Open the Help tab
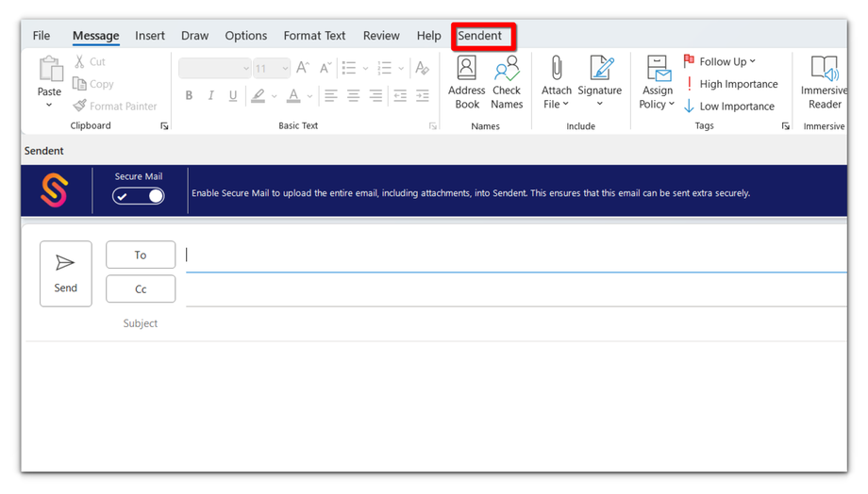868x494 pixels. (429, 36)
